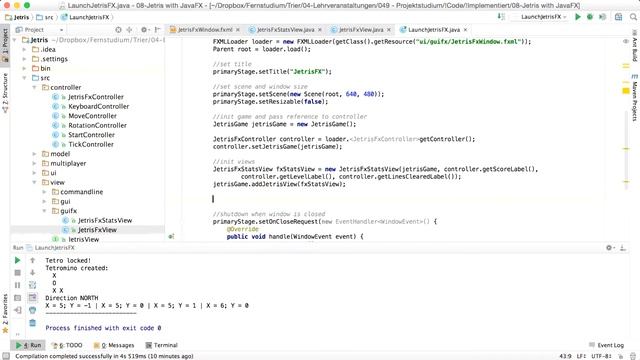Close the LaunchJetrisFX.java tab
Image resolution: width=640 pixels, height=360 pixels.
[465, 30]
